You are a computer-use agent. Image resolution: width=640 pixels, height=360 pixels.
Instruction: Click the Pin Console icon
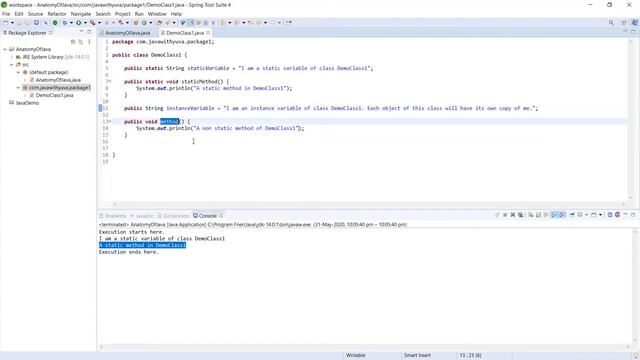coord(572,215)
